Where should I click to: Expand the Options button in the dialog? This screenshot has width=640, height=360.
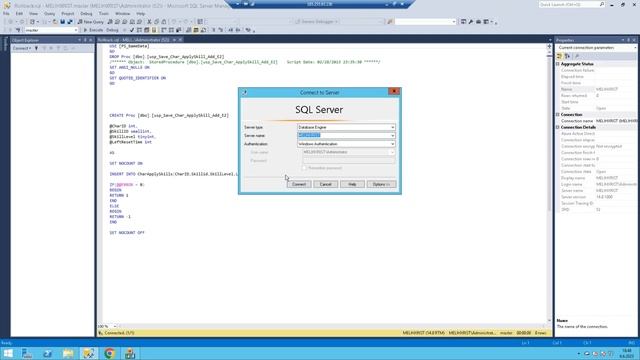tap(381, 184)
